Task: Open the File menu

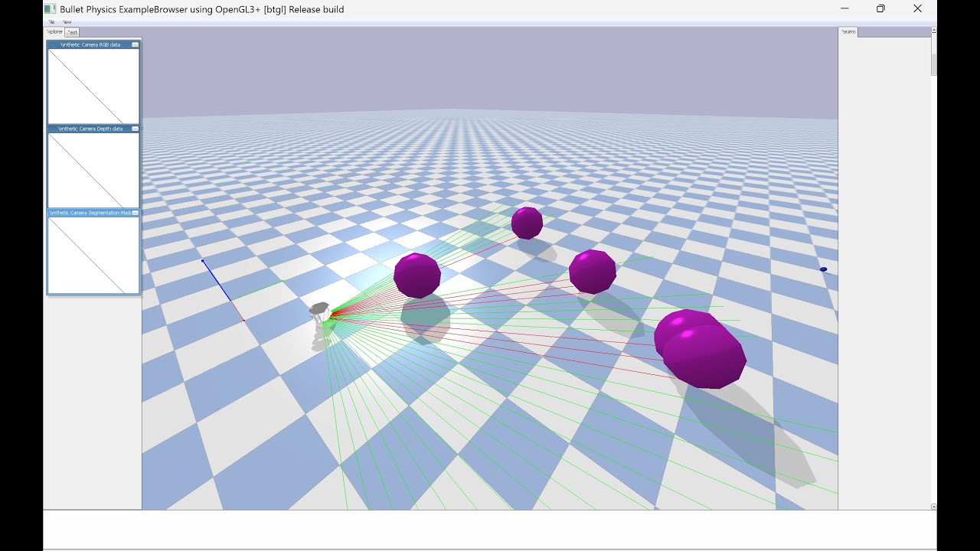Action: [52, 22]
